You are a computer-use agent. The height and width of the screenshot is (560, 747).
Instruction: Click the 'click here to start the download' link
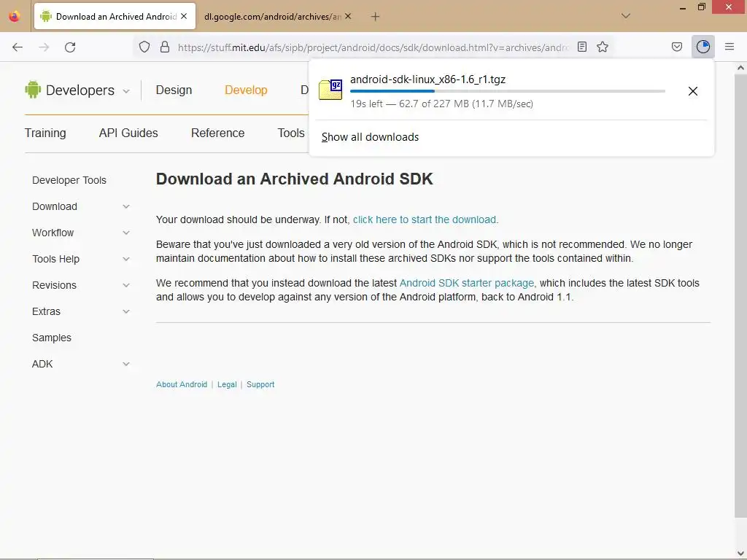point(425,219)
